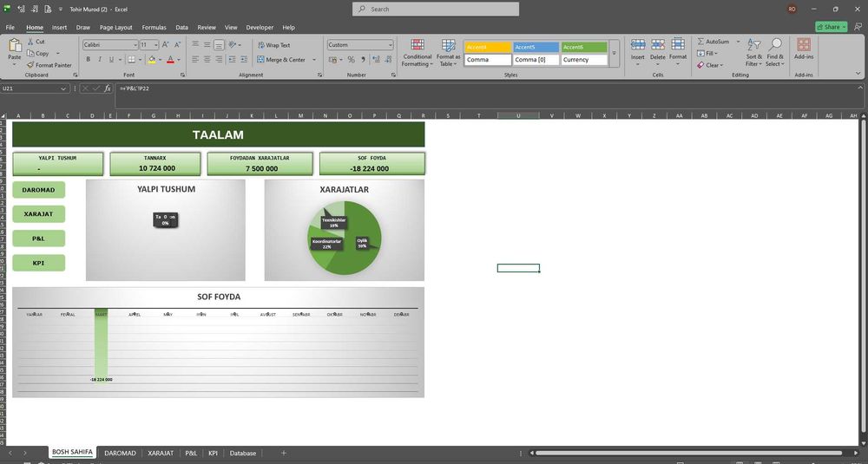Decrease font size with the smaller A icon
This screenshot has height=464, width=868.
pos(177,45)
